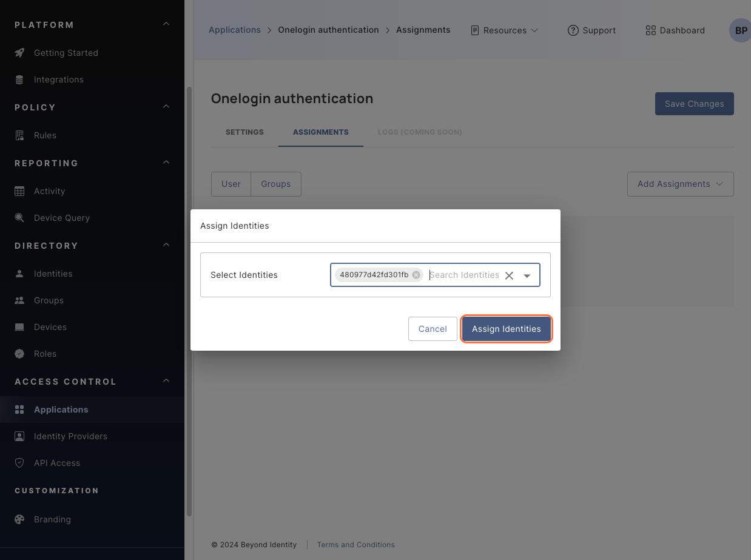The height and width of the screenshot is (560, 751).
Task: Collapse the Policy section
Action: tap(166, 107)
